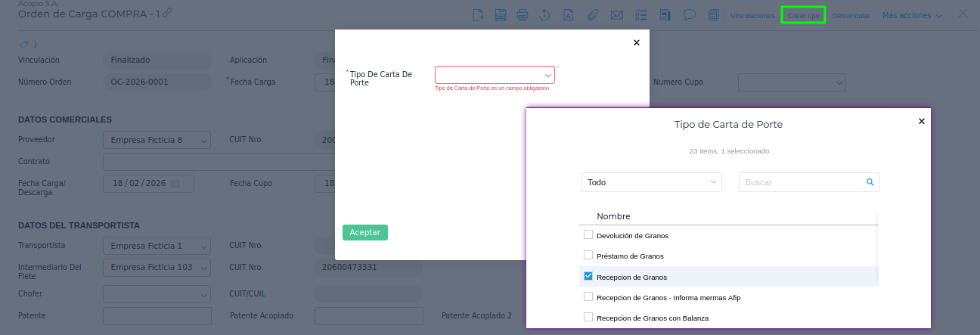Click Desvincular in the top bar
This screenshot has width=980, height=335.
tap(851, 15)
